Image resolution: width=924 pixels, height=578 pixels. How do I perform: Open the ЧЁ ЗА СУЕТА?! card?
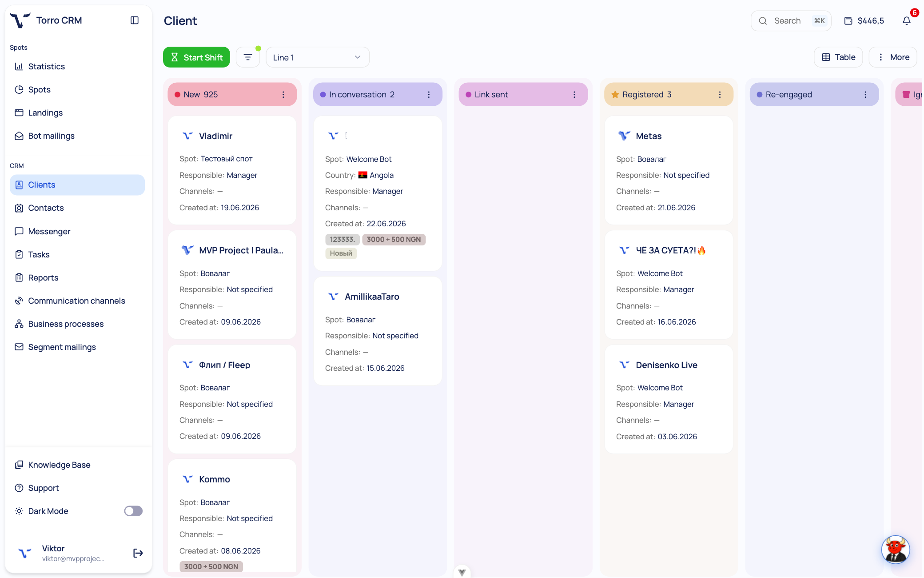coord(669,285)
